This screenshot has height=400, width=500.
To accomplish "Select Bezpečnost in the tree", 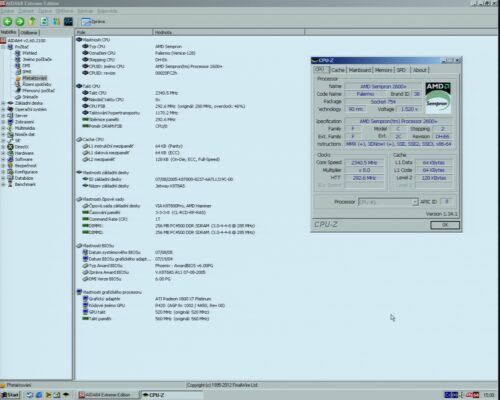I will point(25,166).
